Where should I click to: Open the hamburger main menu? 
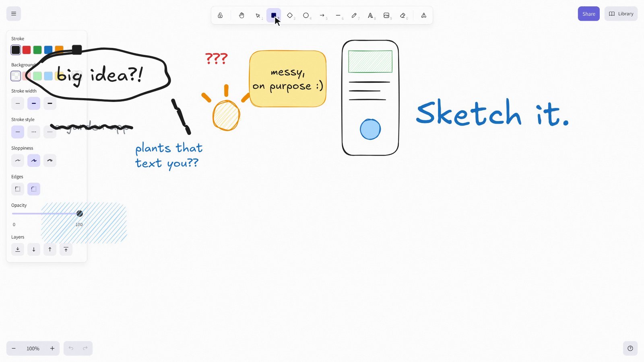(x=14, y=14)
